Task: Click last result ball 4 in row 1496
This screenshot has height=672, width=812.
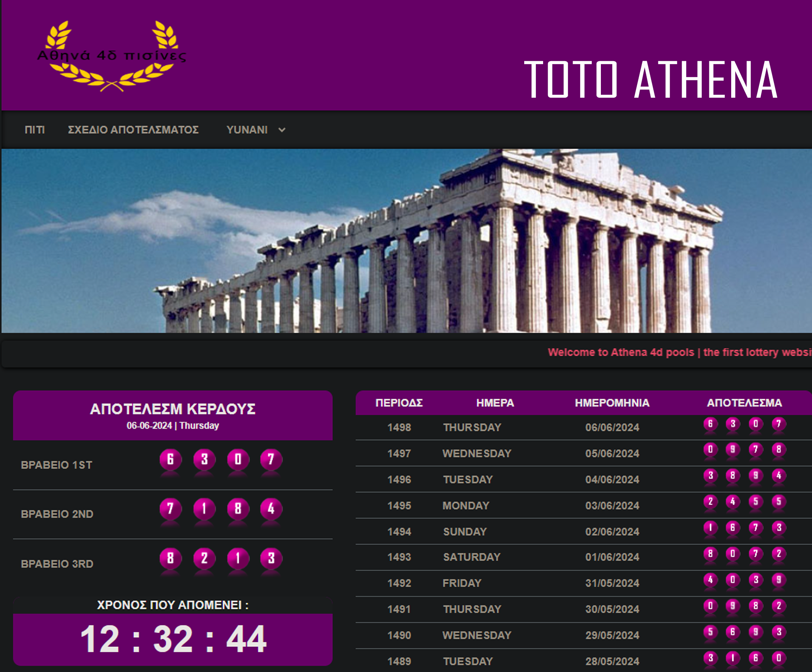Action: point(779,476)
